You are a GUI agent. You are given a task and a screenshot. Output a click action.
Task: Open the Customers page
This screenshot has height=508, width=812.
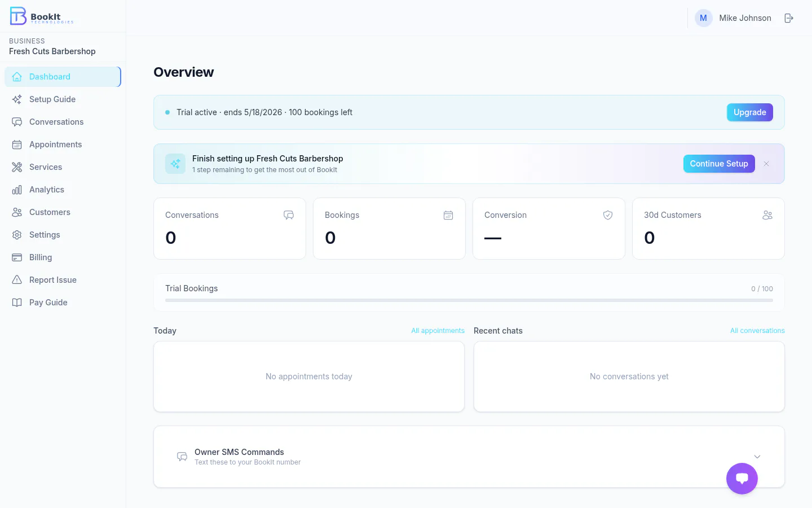coord(63,212)
